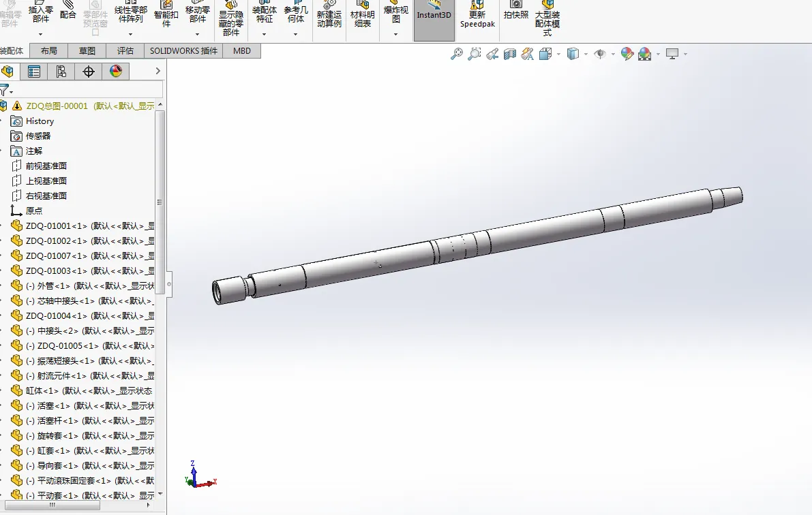The width and height of the screenshot is (812, 515).
Task: Activate the Section View icon
Action: pyautogui.click(x=509, y=54)
